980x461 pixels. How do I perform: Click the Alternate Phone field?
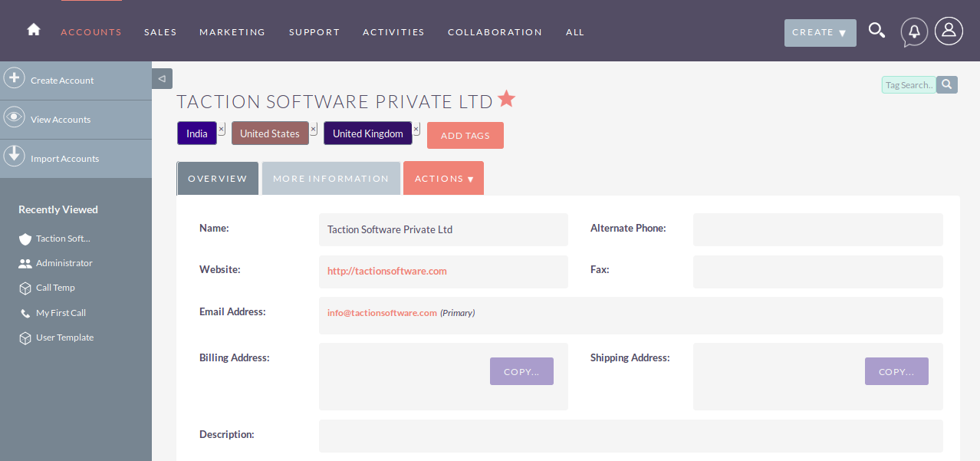tap(818, 229)
